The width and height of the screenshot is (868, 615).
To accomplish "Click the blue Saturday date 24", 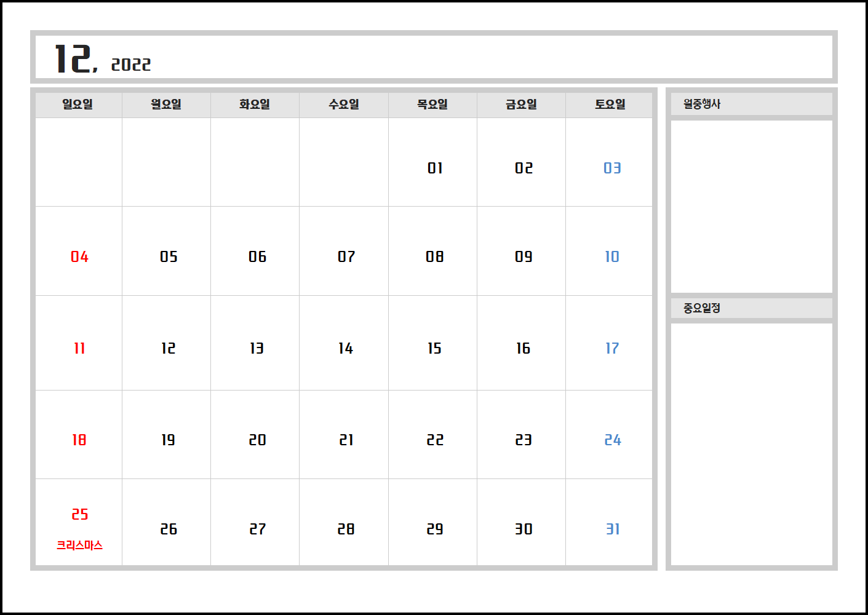I will [613, 440].
